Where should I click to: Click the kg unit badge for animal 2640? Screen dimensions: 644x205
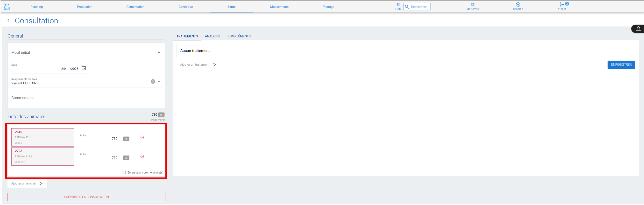[x=126, y=139]
